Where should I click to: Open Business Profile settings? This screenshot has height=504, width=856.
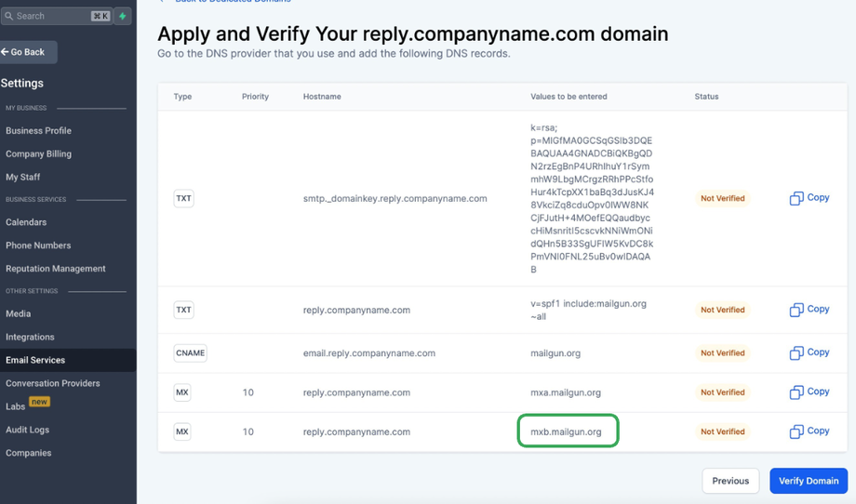coord(38,131)
